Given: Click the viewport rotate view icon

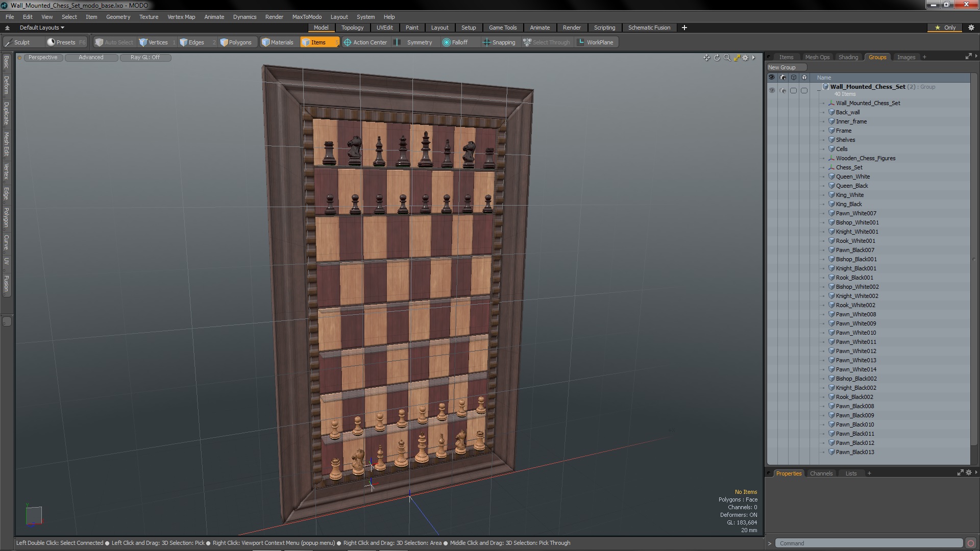Looking at the screenshot, I should 717,58.
